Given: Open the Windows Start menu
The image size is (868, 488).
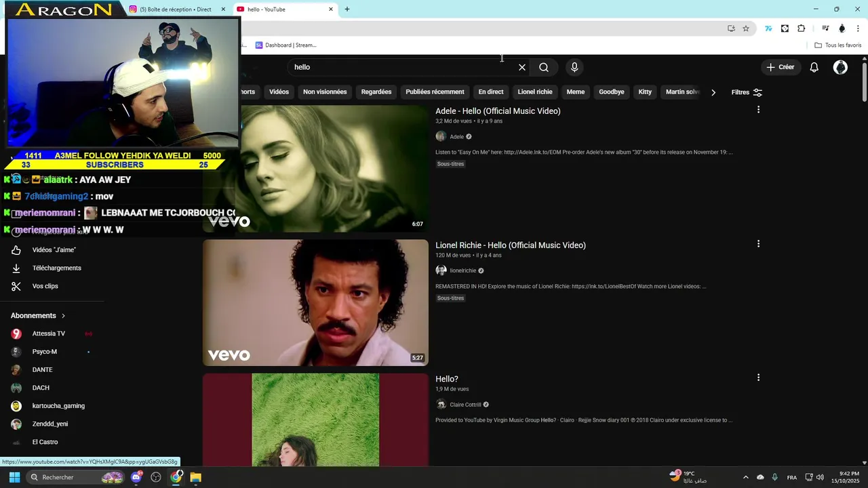Looking at the screenshot, I should pyautogui.click(x=14, y=477).
